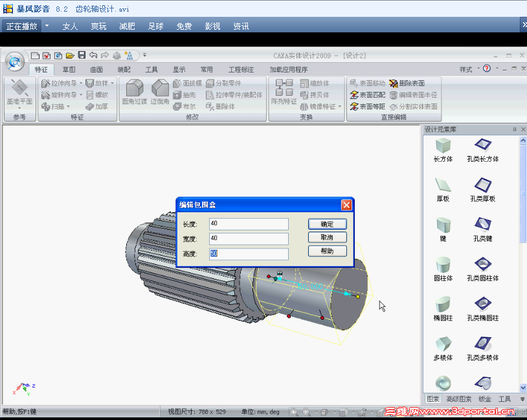
Task: Switch to the 草图 ribbon tab
Action: coord(69,69)
